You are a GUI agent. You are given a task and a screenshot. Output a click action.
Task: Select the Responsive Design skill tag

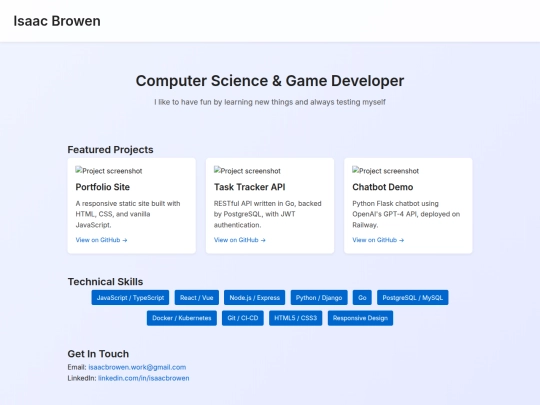click(x=360, y=318)
